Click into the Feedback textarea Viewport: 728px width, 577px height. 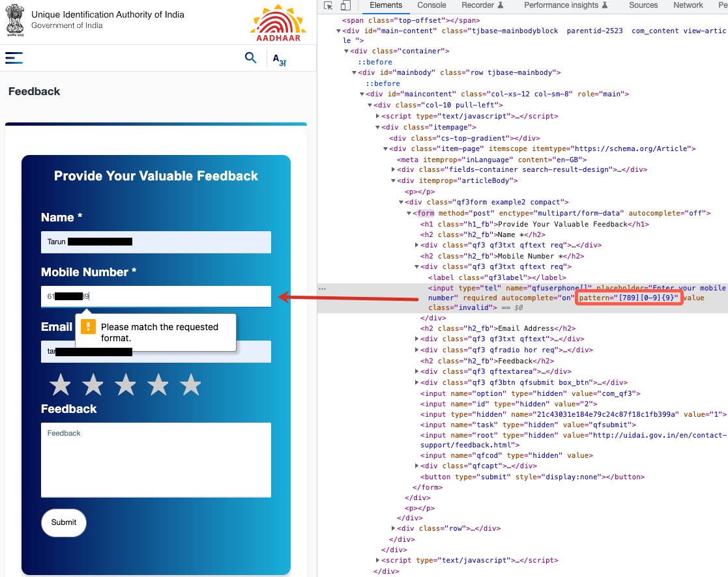coord(156,460)
